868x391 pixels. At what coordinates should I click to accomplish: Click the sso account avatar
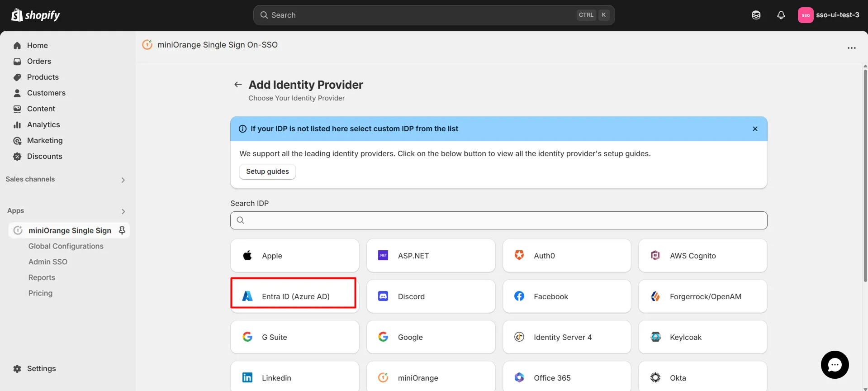click(806, 15)
